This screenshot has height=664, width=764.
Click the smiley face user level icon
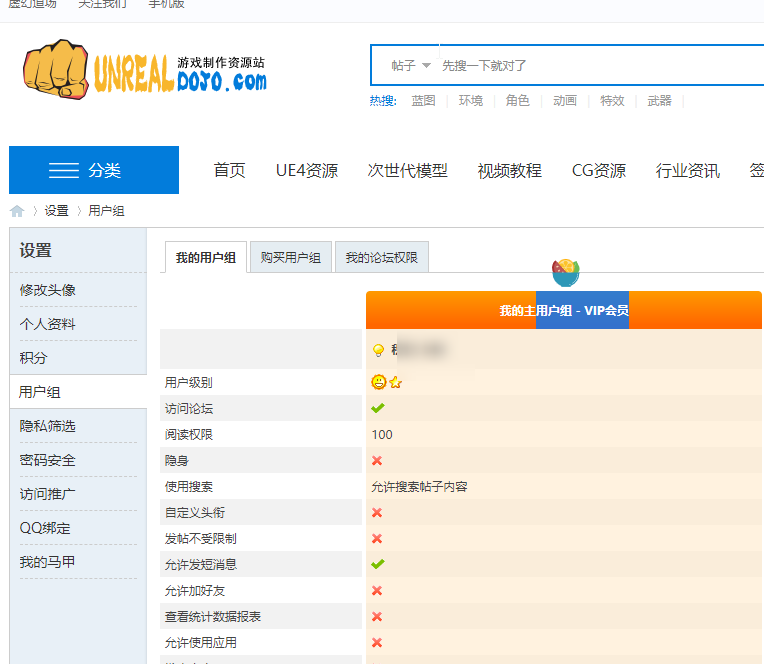pos(379,382)
